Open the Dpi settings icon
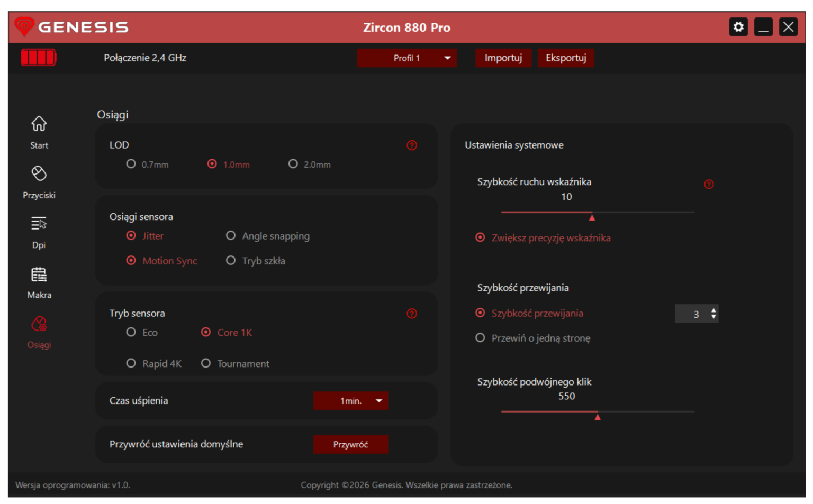The height and width of the screenshot is (504, 813). [39, 223]
